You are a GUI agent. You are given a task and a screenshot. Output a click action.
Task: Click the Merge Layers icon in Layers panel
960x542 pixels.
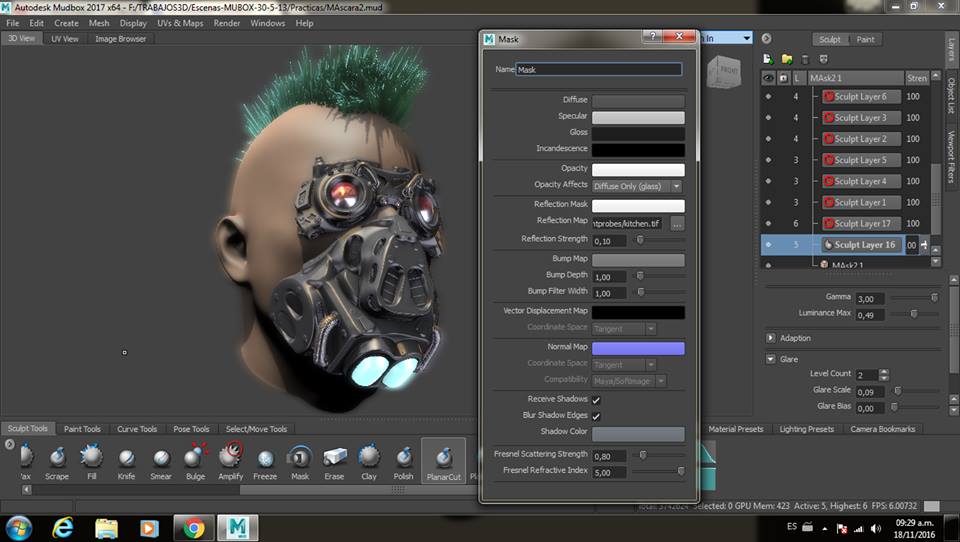point(823,59)
